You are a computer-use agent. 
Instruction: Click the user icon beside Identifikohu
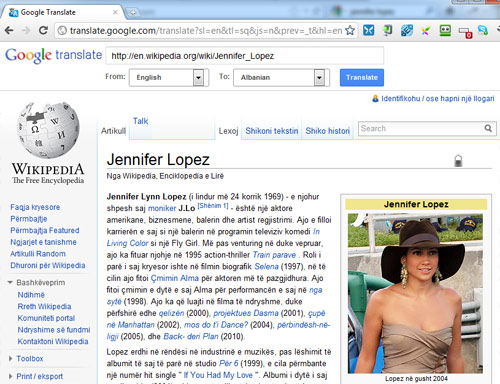click(x=375, y=99)
